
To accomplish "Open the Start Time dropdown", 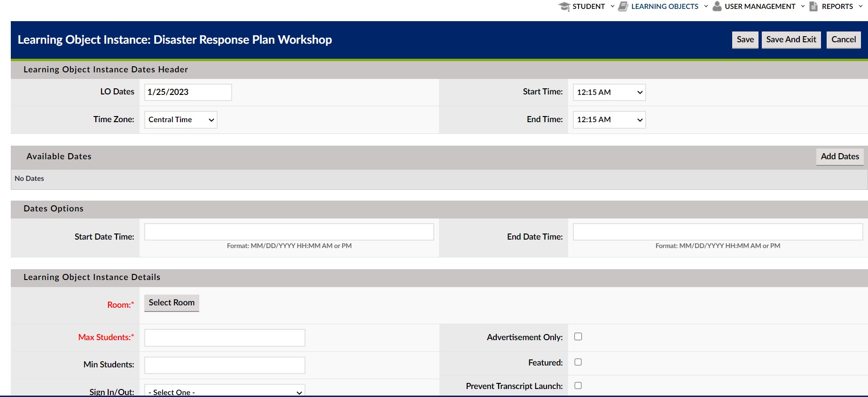I will (609, 92).
